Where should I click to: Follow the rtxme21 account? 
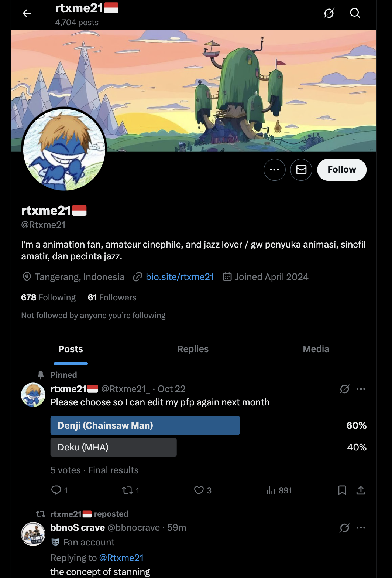342,170
